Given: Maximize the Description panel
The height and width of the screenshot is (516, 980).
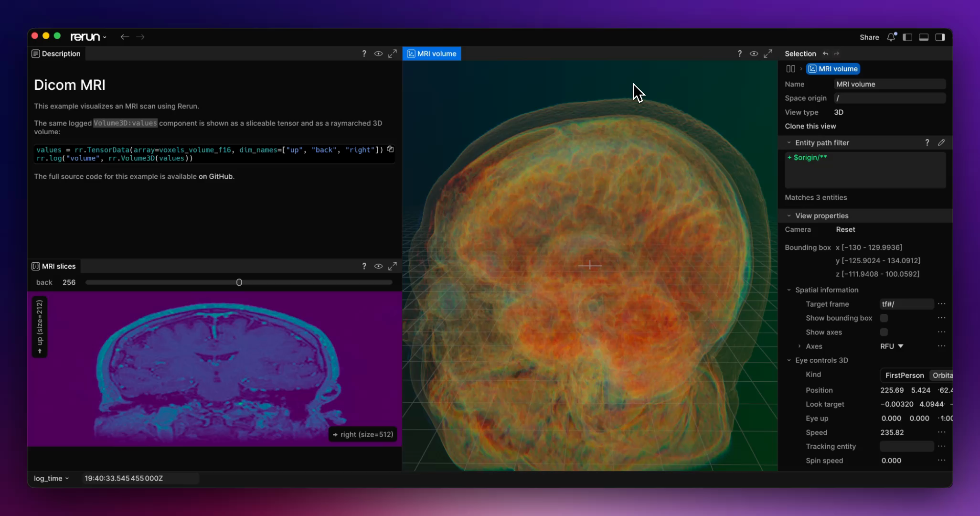Looking at the screenshot, I should pyautogui.click(x=393, y=54).
